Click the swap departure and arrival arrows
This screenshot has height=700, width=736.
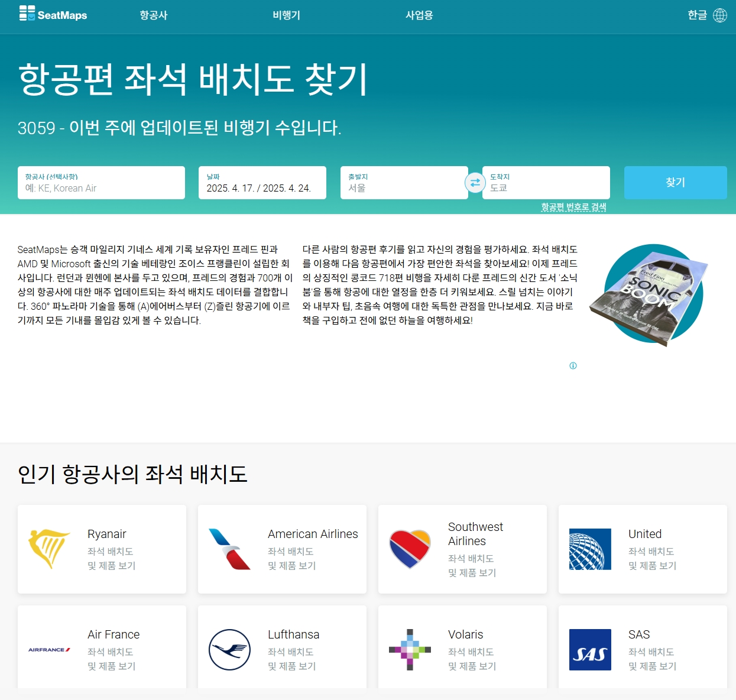point(475,183)
